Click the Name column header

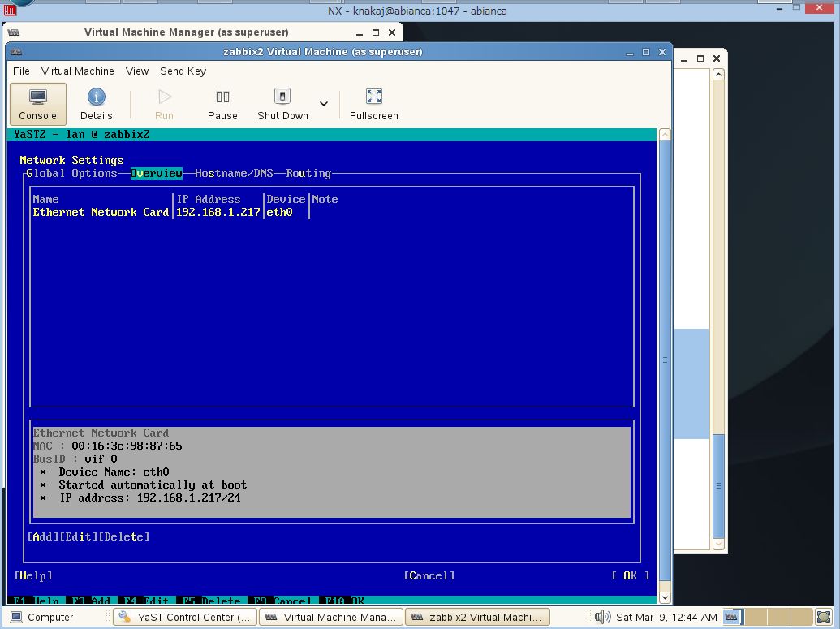pos(45,200)
